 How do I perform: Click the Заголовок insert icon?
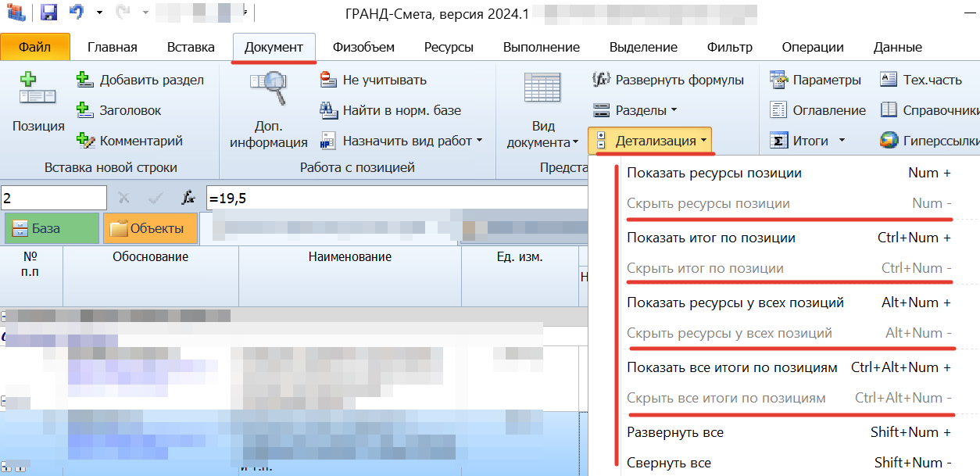[x=85, y=110]
